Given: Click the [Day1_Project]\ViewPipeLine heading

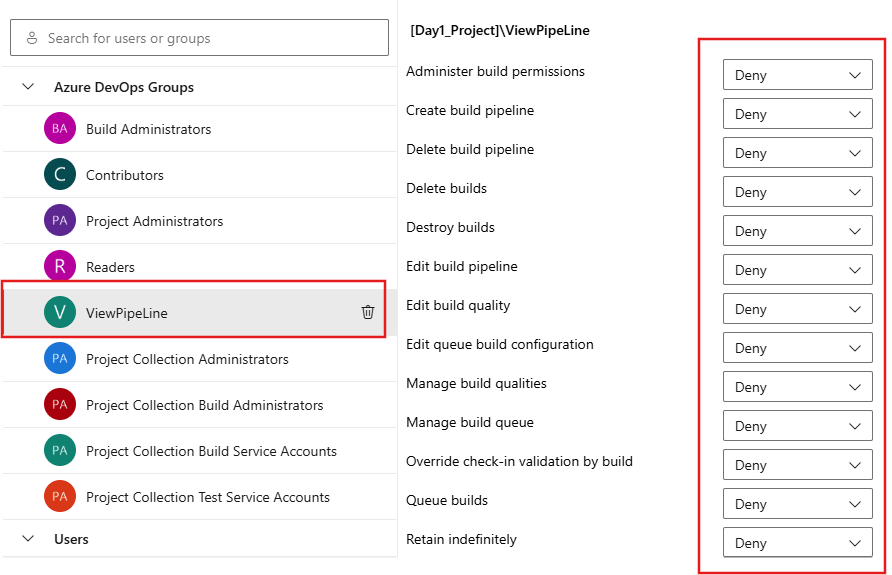Looking at the screenshot, I should point(499,30).
